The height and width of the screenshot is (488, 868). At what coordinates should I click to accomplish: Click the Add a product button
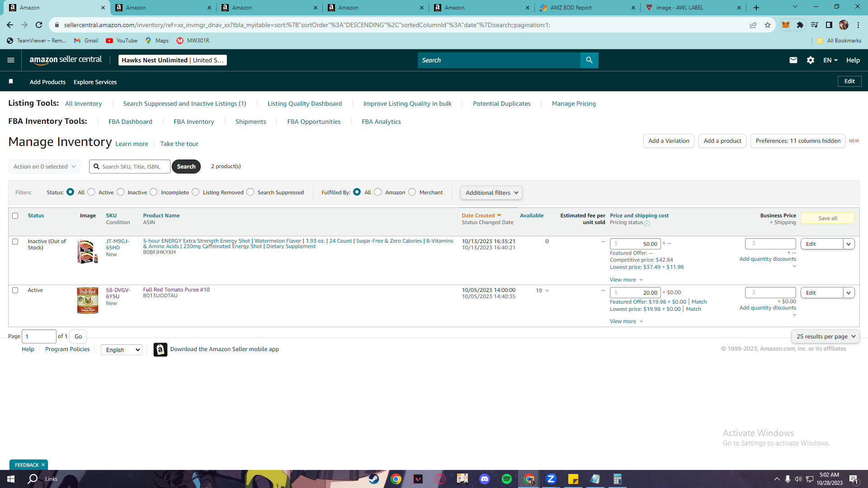click(722, 141)
